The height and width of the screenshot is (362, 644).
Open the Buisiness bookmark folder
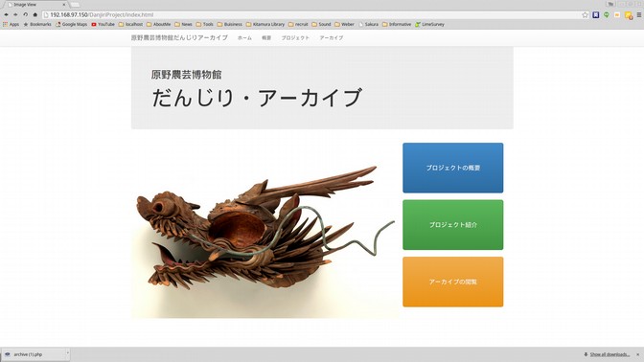point(230,24)
